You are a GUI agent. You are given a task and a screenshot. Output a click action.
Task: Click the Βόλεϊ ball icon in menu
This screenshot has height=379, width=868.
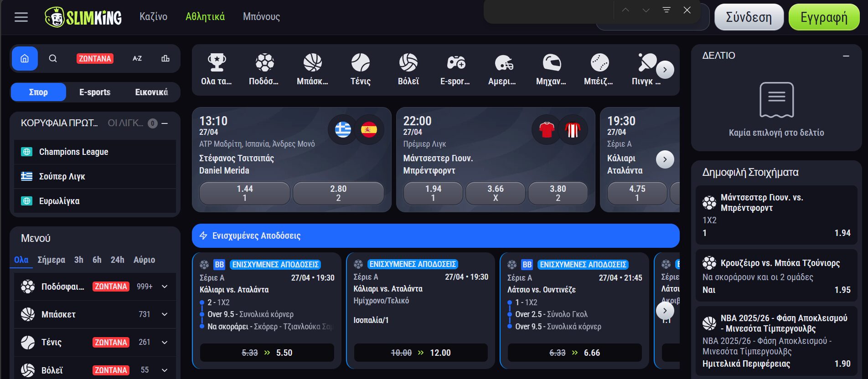pos(28,370)
